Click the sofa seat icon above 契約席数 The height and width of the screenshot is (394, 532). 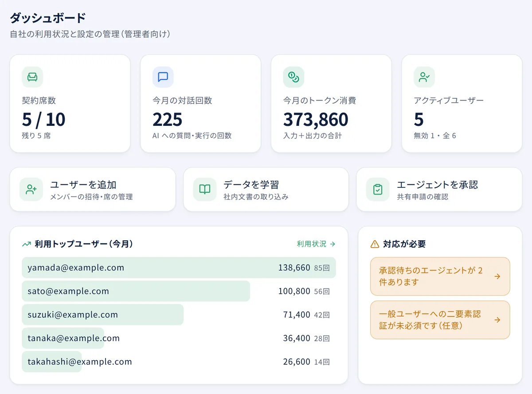click(x=32, y=77)
